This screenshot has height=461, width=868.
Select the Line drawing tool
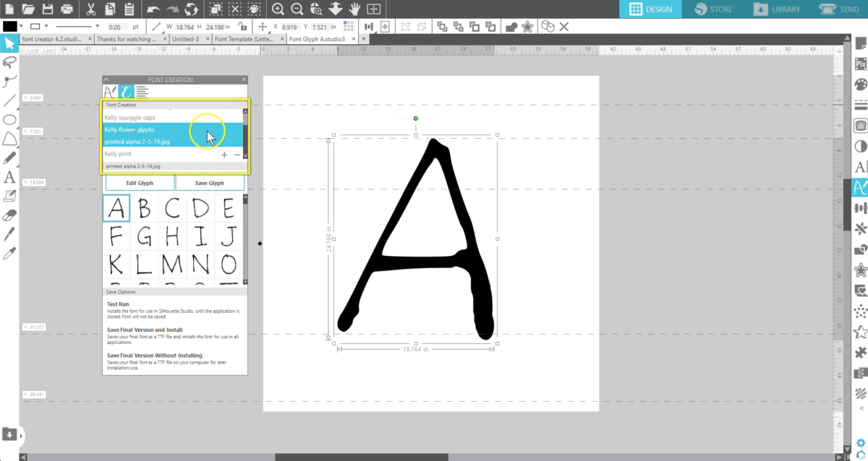9,100
